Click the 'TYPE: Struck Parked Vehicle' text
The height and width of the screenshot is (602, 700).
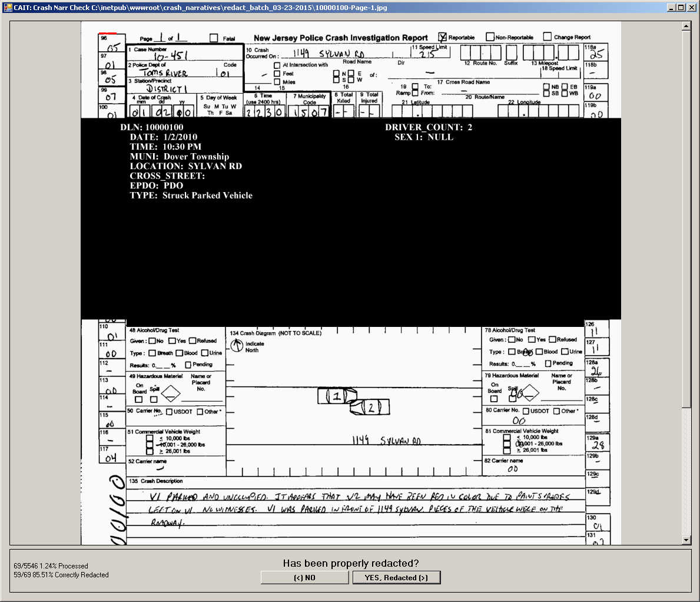pos(191,195)
